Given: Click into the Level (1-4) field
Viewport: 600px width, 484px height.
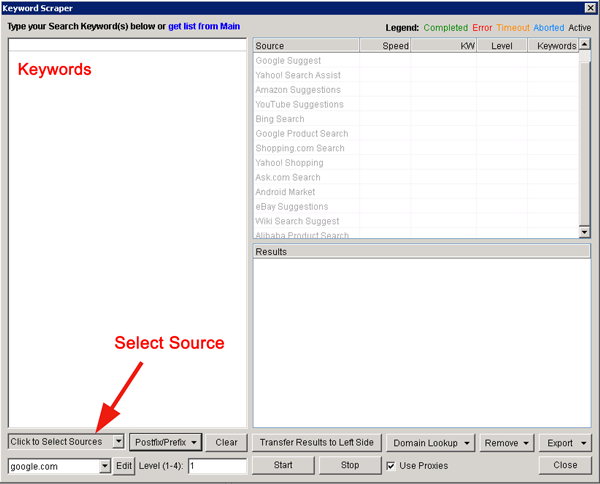Looking at the screenshot, I should [217, 466].
